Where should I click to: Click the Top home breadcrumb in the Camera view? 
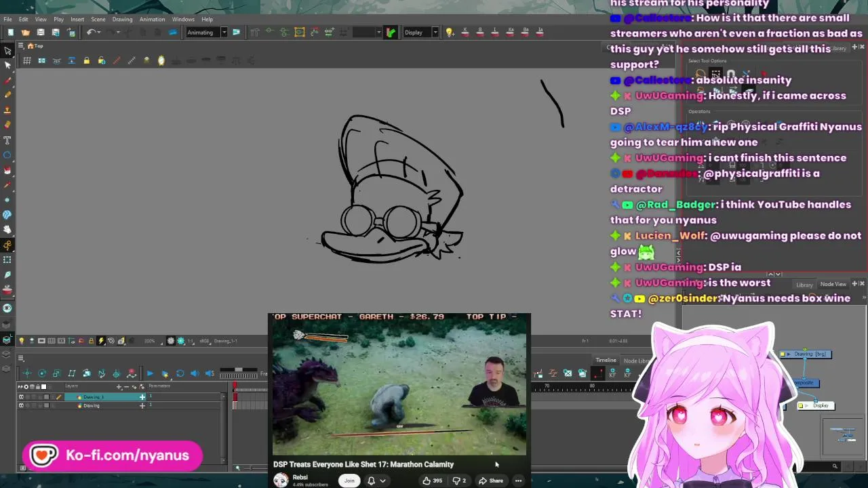pyautogui.click(x=35, y=46)
